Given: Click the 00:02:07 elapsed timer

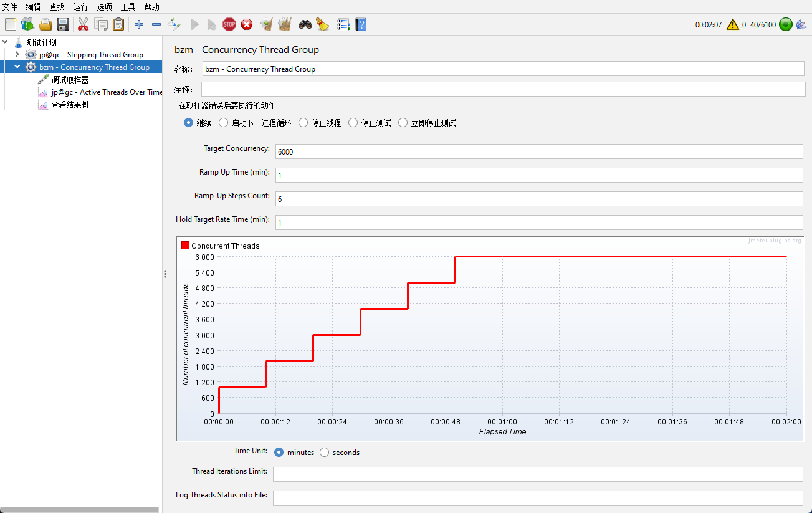Looking at the screenshot, I should [709, 25].
